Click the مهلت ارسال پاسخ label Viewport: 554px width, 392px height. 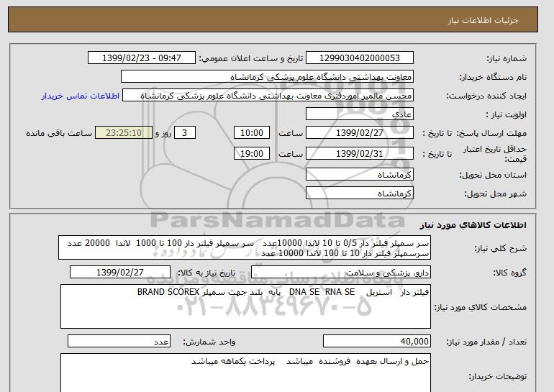[x=491, y=133]
